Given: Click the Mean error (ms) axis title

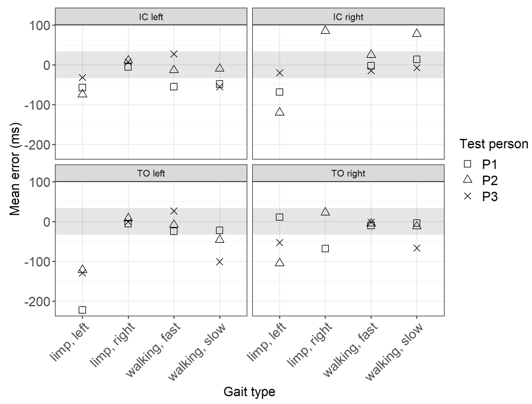Looking at the screenshot, I should [15, 169].
